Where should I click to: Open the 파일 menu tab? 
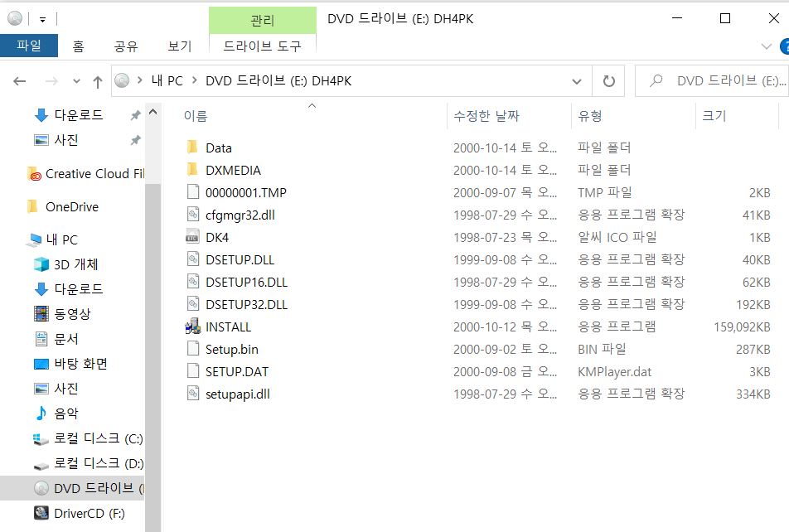coord(29,46)
